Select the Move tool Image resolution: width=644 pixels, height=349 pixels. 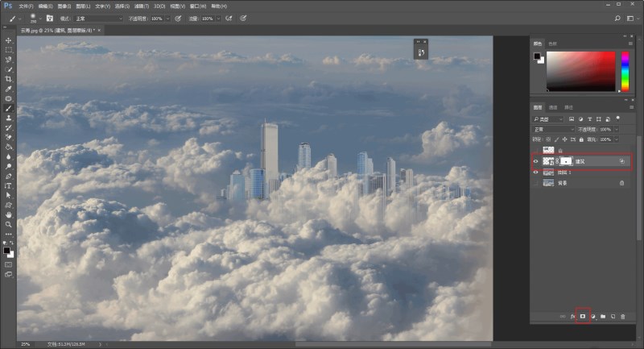8,40
